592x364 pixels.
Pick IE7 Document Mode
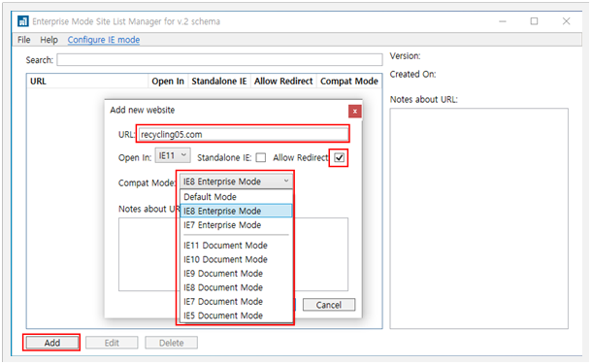[x=236, y=301]
